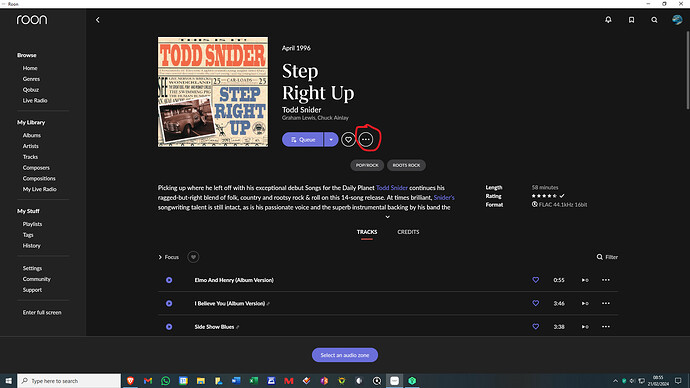Switch to the CREDITS tab
This screenshot has height=388, width=690.
pos(408,232)
